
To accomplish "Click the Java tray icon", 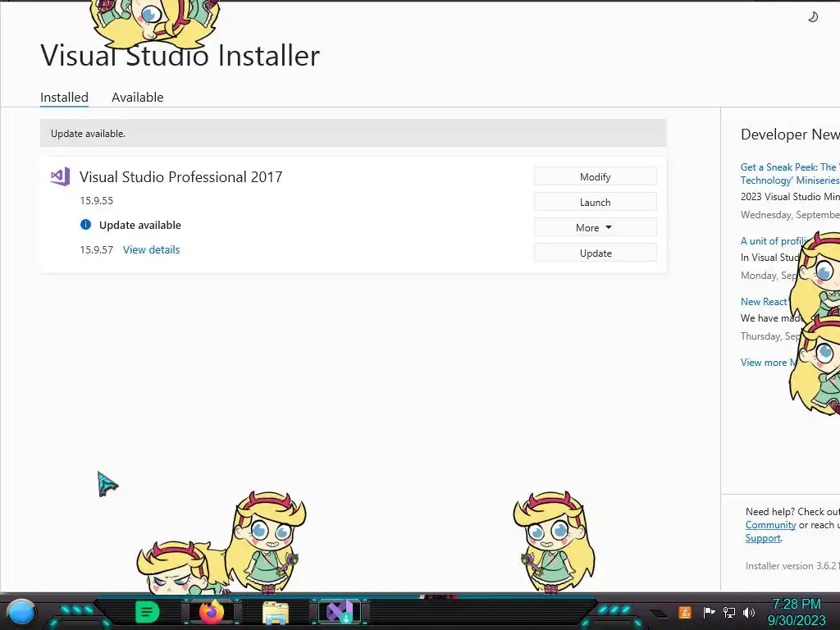I will 685,612.
